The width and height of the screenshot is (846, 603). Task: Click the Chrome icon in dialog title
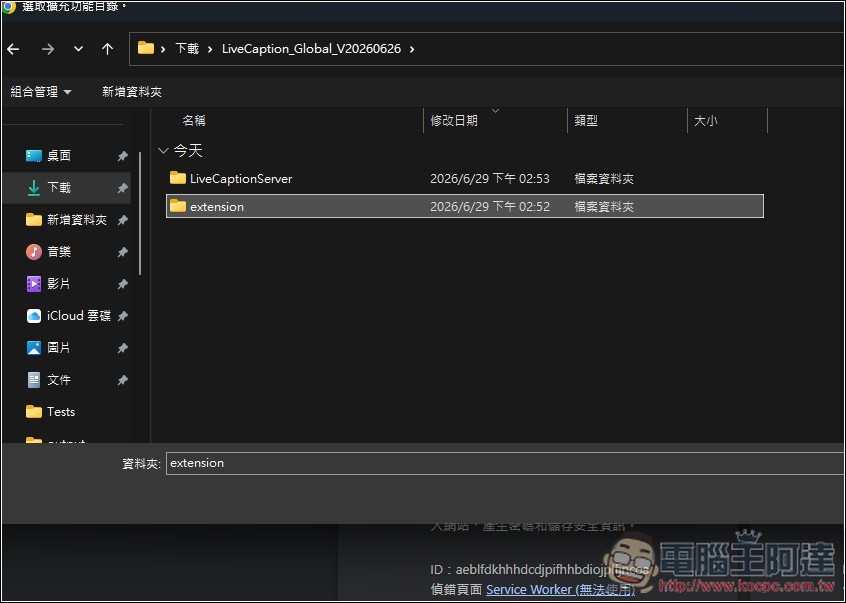pos(8,7)
